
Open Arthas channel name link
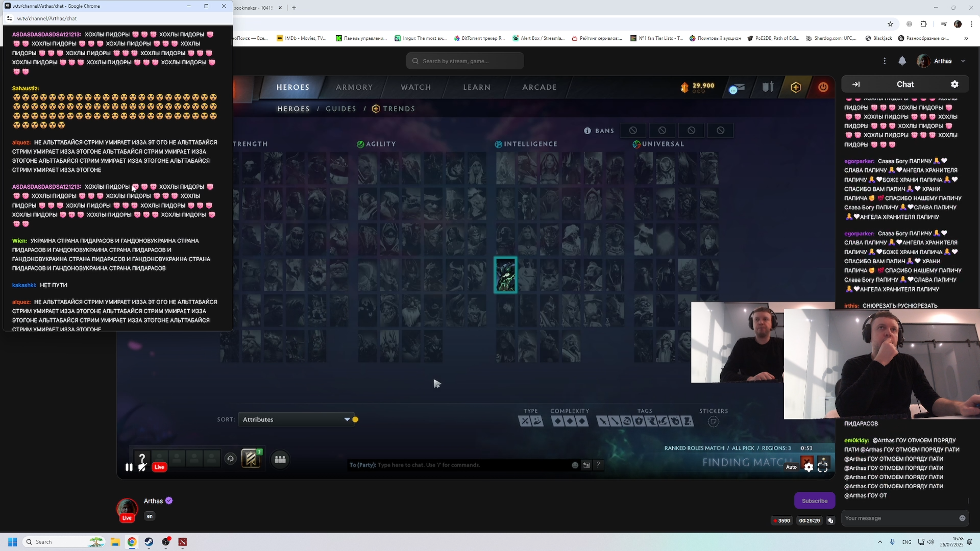(x=153, y=501)
